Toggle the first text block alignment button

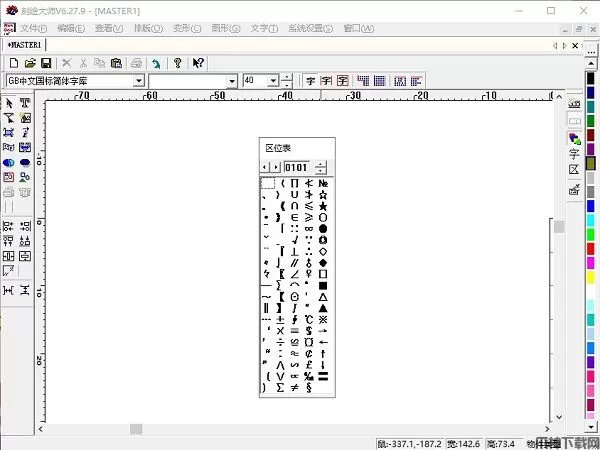coord(363,81)
